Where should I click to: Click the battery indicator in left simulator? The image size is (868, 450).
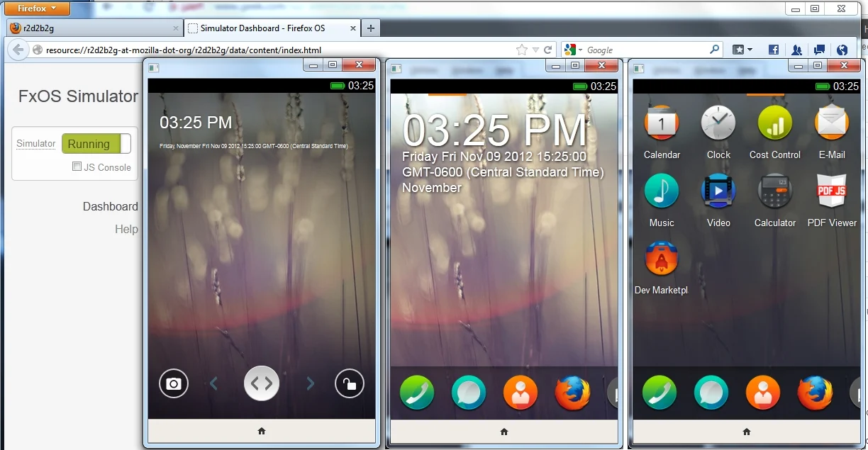(338, 86)
